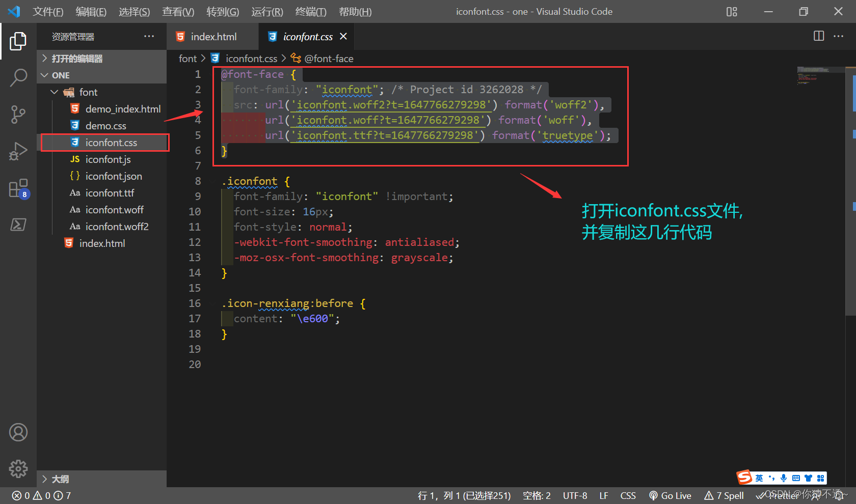The height and width of the screenshot is (504, 856).
Task: Open the editor more actions ellipsis
Action: click(x=838, y=36)
